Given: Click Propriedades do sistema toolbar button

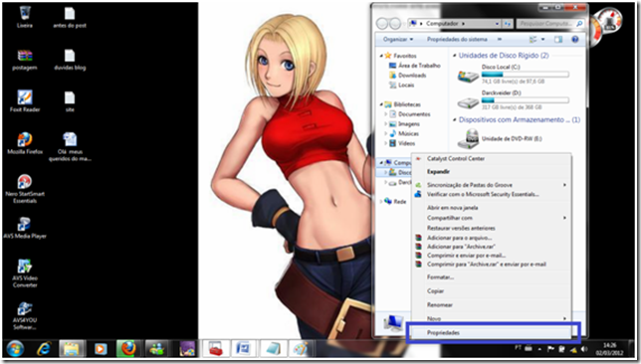Looking at the screenshot, I should pyautogui.click(x=457, y=39).
